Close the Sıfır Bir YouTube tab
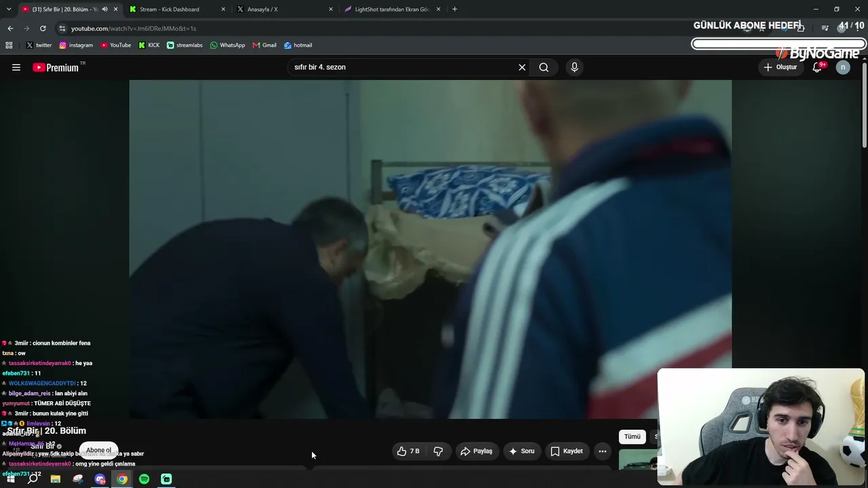The width and height of the screenshot is (868, 488). (x=116, y=9)
